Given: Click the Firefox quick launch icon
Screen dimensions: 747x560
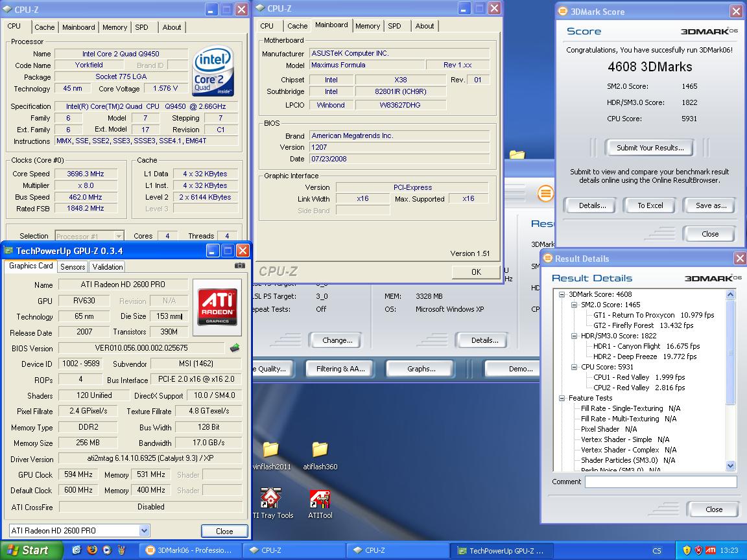Looking at the screenshot, I should point(92,550).
